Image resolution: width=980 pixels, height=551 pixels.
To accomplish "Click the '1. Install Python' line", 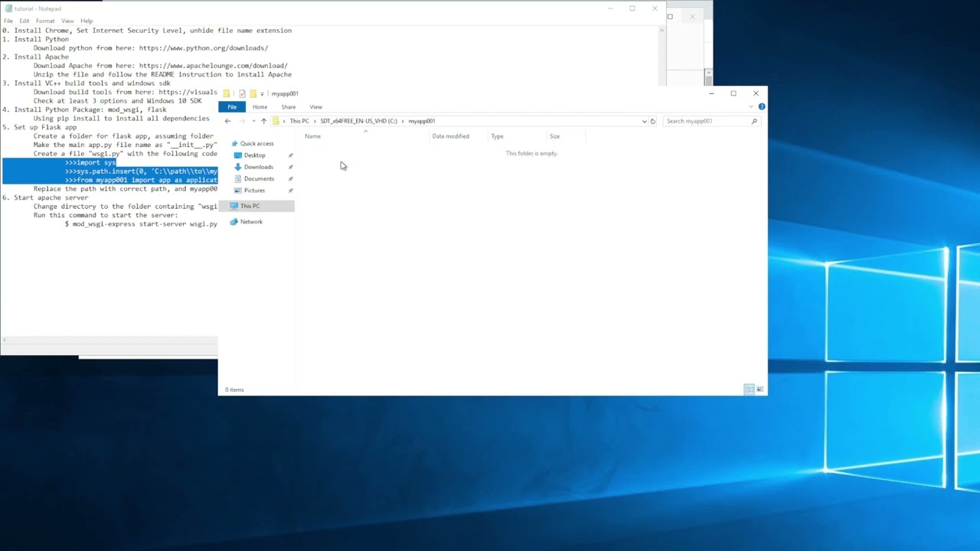I will coord(35,39).
